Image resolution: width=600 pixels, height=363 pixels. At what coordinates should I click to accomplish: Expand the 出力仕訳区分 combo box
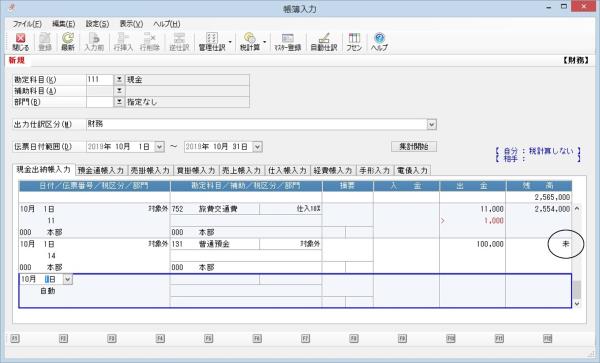pos(432,124)
